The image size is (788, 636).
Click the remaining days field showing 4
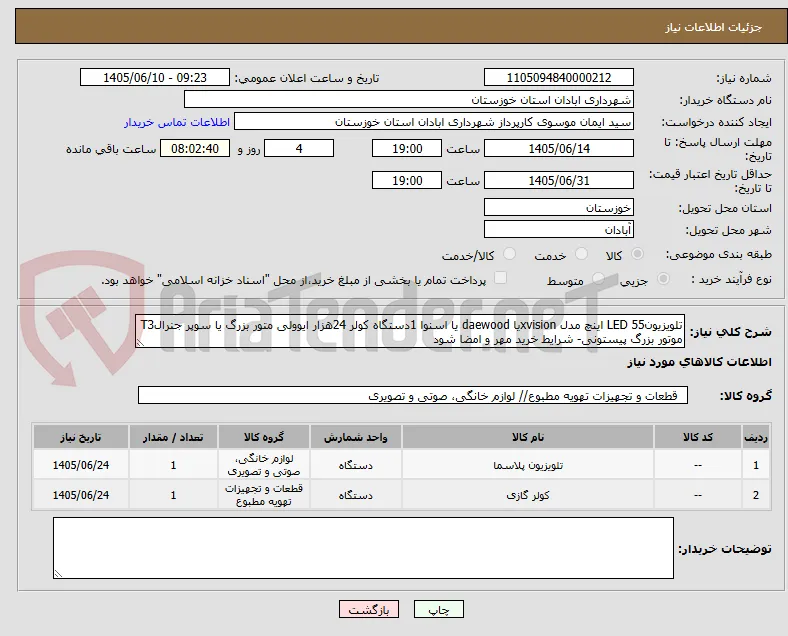click(299, 148)
